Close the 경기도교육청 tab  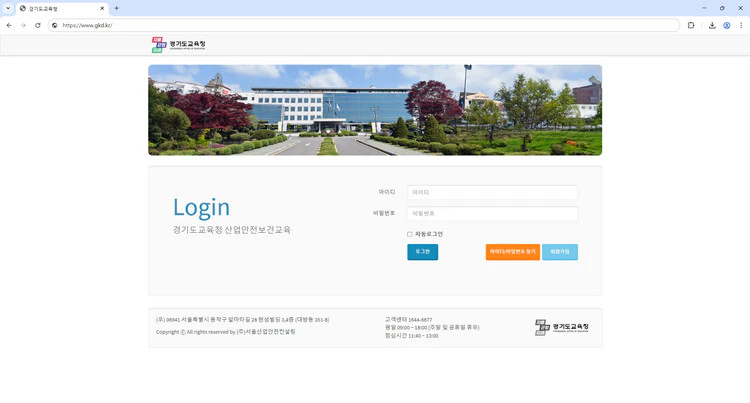click(x=102, y=8)
